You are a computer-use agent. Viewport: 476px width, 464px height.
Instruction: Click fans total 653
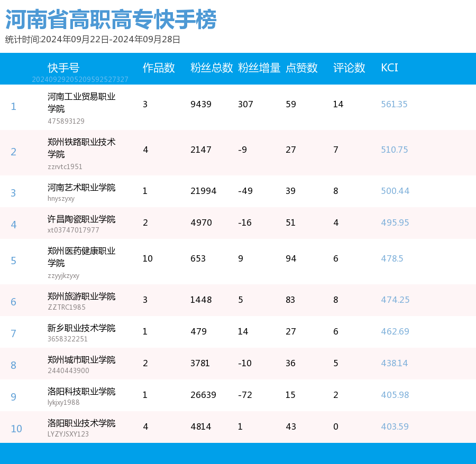pyautogui.click(x=198, y=258)
